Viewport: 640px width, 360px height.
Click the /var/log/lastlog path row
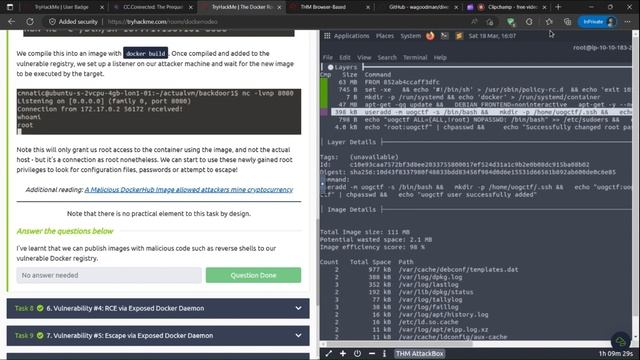coord(429,284)
